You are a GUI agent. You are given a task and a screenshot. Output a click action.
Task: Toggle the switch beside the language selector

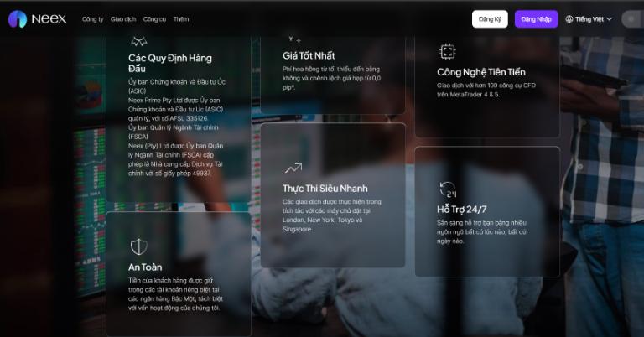click(x=632, y=19)
